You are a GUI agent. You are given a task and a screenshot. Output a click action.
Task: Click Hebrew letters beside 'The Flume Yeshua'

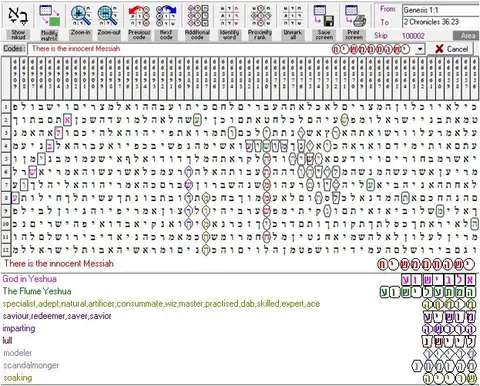pyautogui.click(x=427, y=292)
